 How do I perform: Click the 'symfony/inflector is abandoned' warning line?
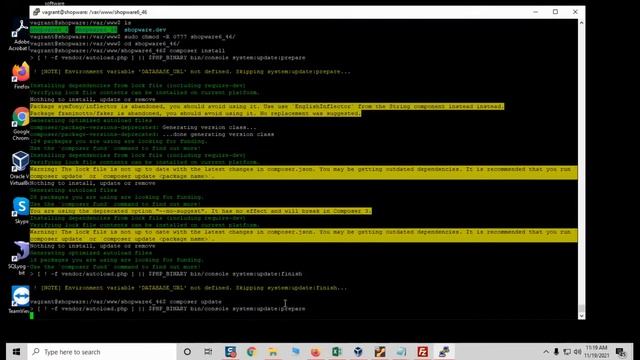click(267, 106)
